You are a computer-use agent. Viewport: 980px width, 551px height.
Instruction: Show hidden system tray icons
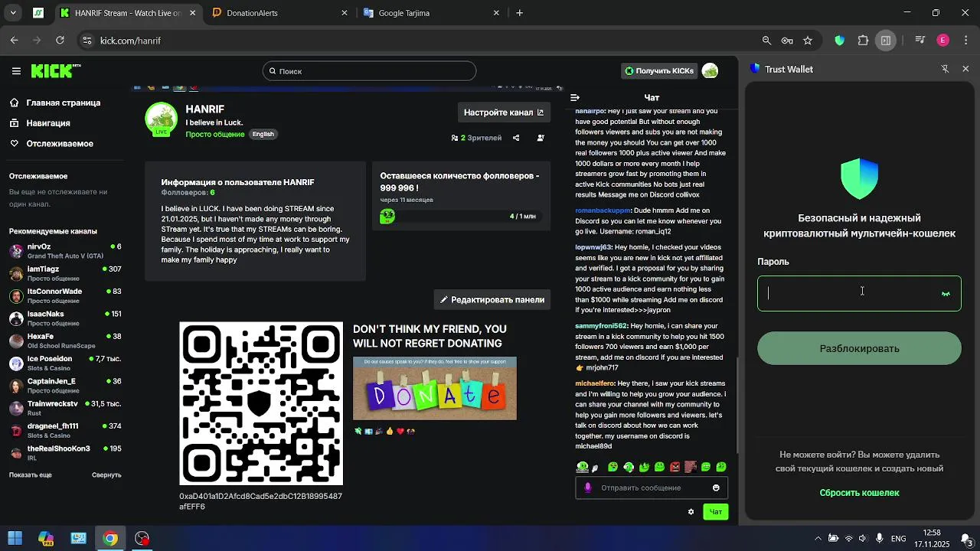818,538
